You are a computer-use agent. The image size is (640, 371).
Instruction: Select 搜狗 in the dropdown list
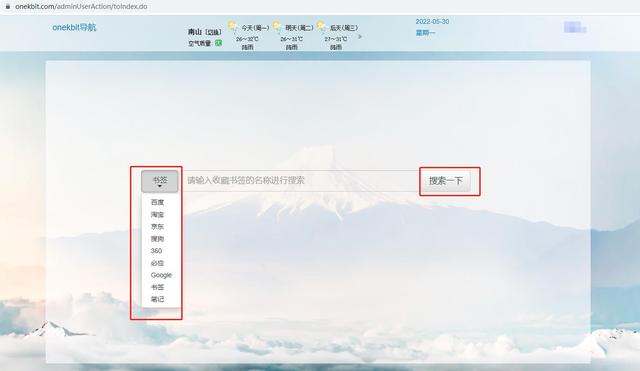(x=157, y=239)
